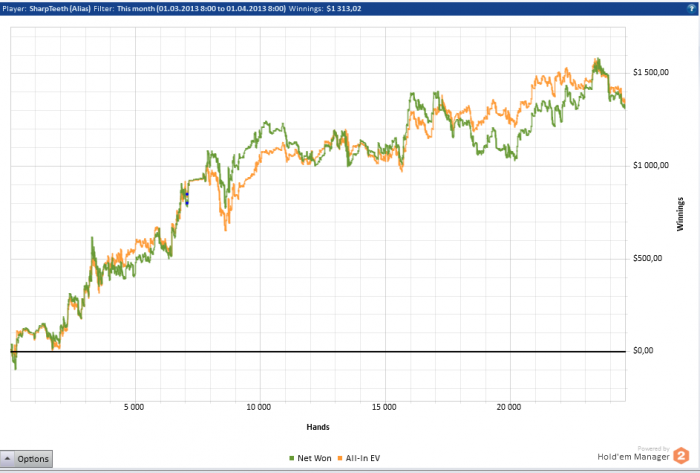Toggle the Net Won legend entry

pyautogui.click(x=310, y=458)
